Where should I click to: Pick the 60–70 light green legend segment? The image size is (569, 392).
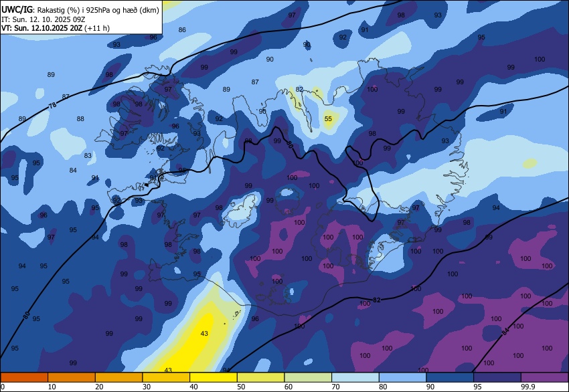tap(308, 377)
